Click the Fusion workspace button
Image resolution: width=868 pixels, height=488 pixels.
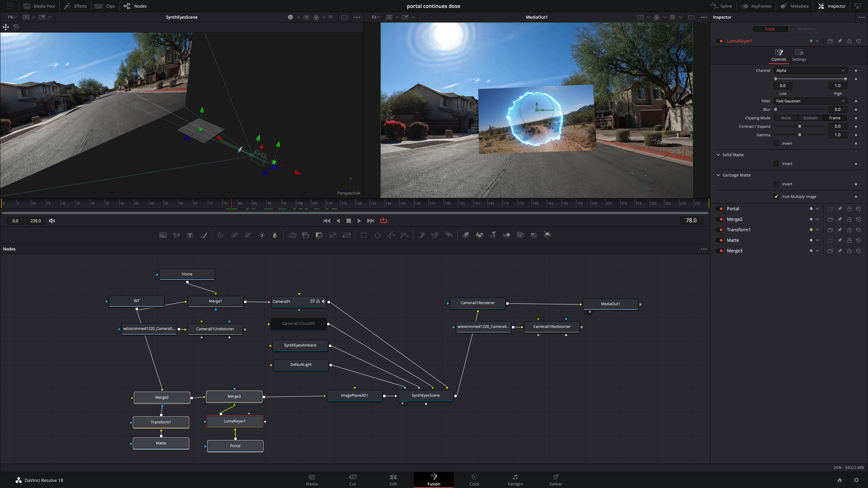click(433, 480)
